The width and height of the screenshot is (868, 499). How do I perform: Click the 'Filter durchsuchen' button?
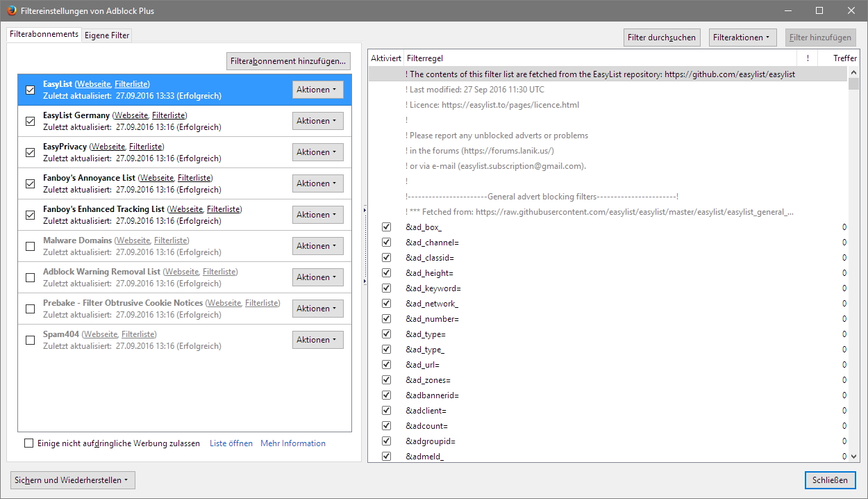[x=661, y=38]
